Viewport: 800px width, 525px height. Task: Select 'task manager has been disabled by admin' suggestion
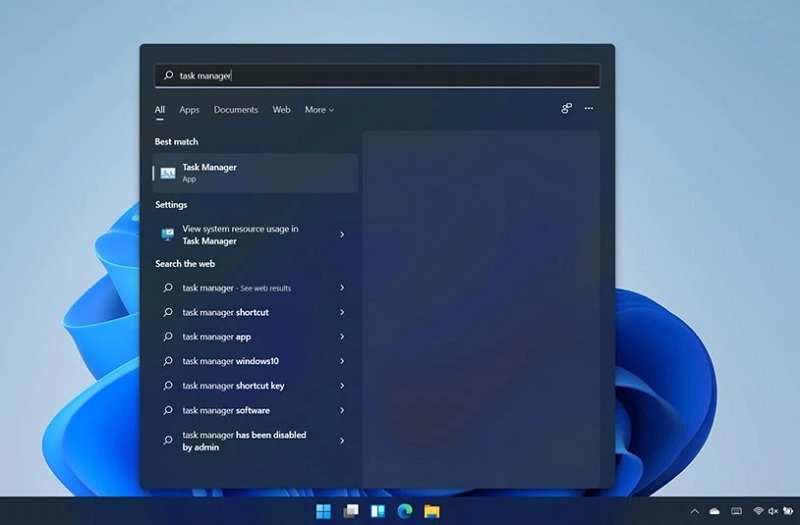(x=255, y=441)
